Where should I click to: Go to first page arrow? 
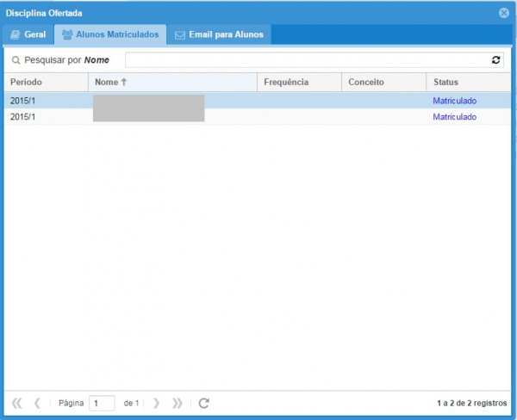click(17, 403)
